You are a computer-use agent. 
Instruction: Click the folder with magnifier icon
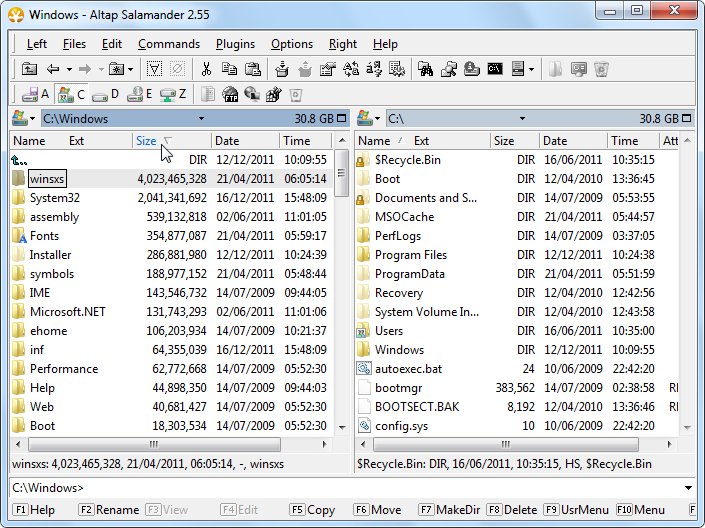(x=449, y=69)
